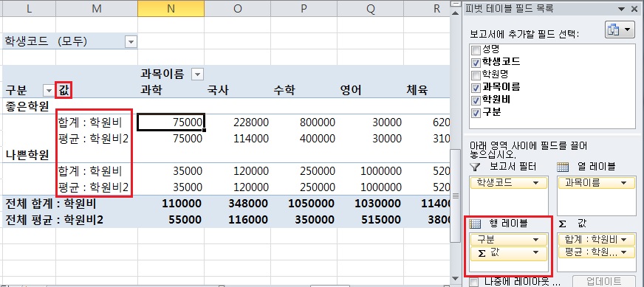Screen dimensions: 644x287
Task: Expand the 구분 item in row labels area
Action: tap(535, 239)
